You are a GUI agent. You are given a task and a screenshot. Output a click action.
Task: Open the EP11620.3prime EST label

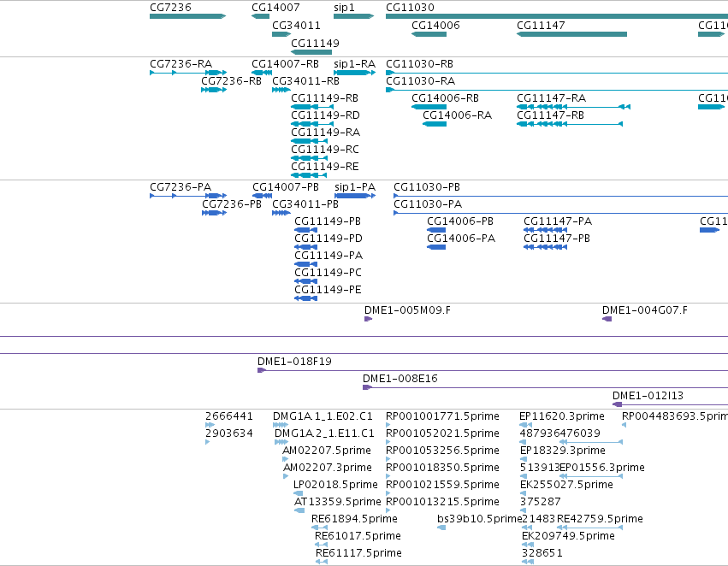pos(562,416)
